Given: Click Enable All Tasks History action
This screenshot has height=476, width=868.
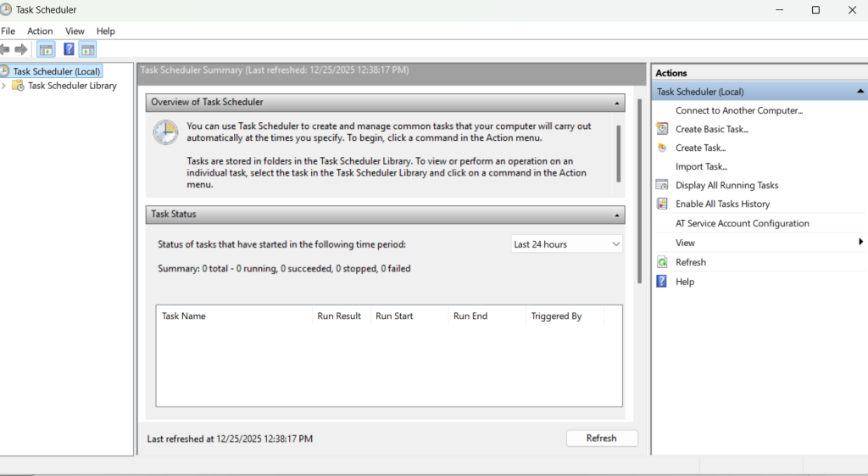Looking at the screenshot, I should (x=722, y=204).
